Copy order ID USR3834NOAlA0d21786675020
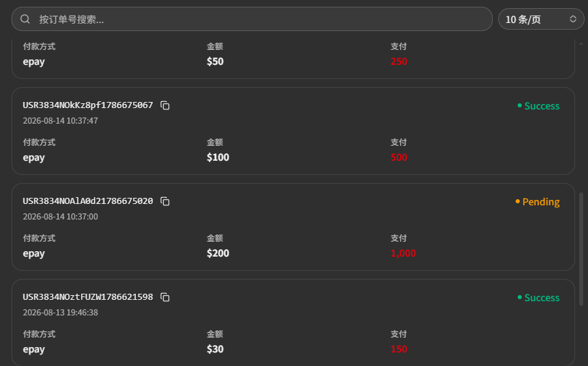This screenshot has height=366, width=588. (165, 201)
